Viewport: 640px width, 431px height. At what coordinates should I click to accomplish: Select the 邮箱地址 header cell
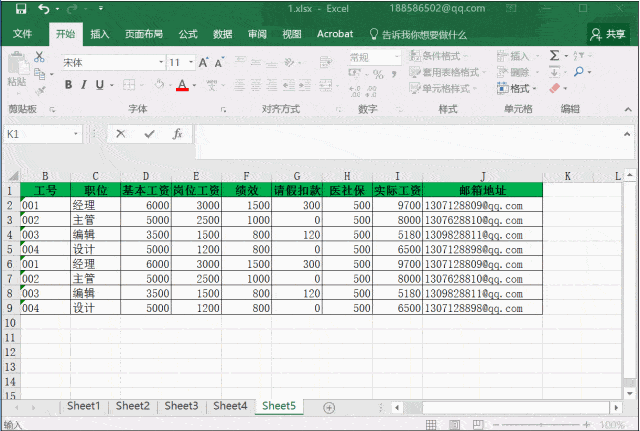tap(482, 189)
